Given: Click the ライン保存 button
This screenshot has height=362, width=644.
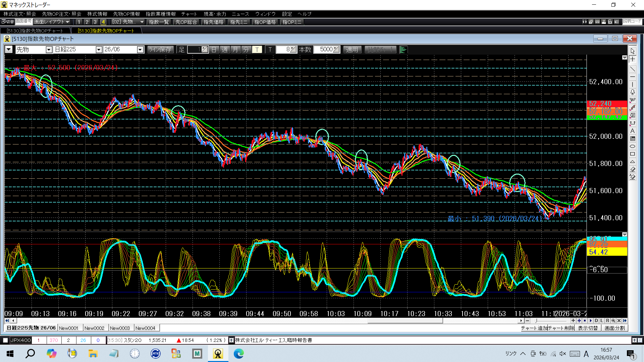Looking at the screenshot, I should point(160,50).
